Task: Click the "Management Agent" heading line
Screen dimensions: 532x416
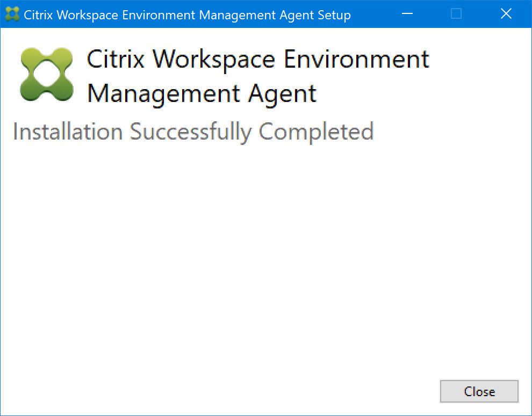Action: point(202,93)
